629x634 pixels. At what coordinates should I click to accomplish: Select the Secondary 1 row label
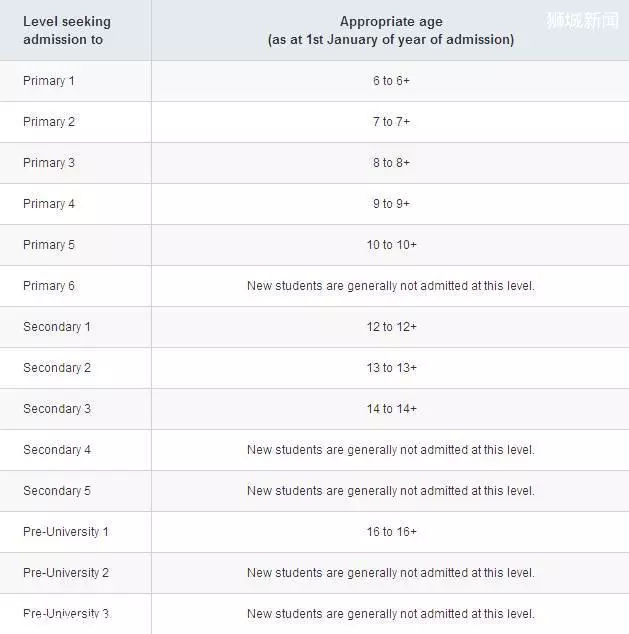pos(57,327)
